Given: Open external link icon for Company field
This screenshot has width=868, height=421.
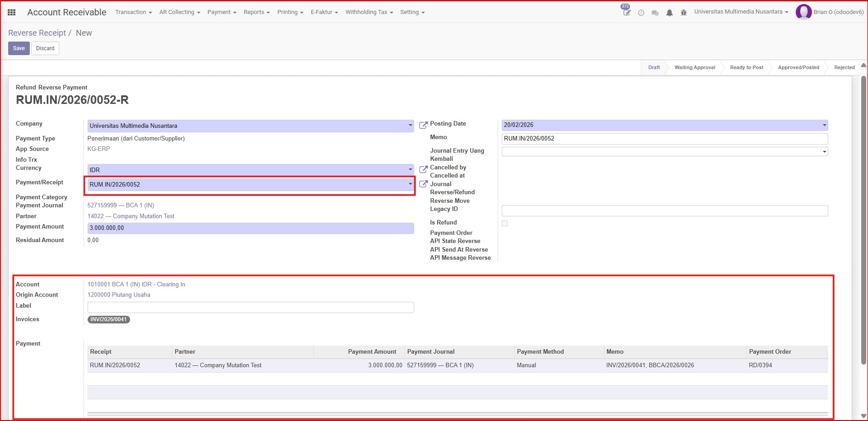Looking at the screenshot, I should click(x=423, y=125).
